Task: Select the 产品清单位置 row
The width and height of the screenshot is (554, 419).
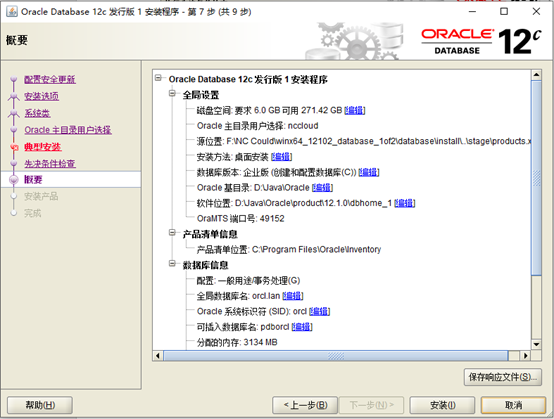Action: [289, 249]
